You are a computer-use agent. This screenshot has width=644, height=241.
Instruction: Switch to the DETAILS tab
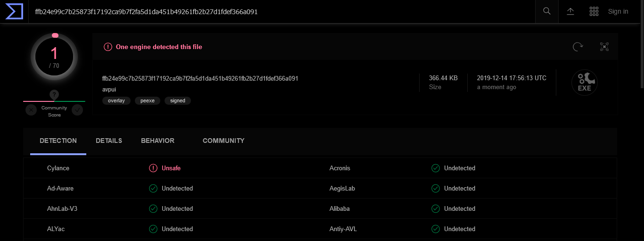coord(109,141)
